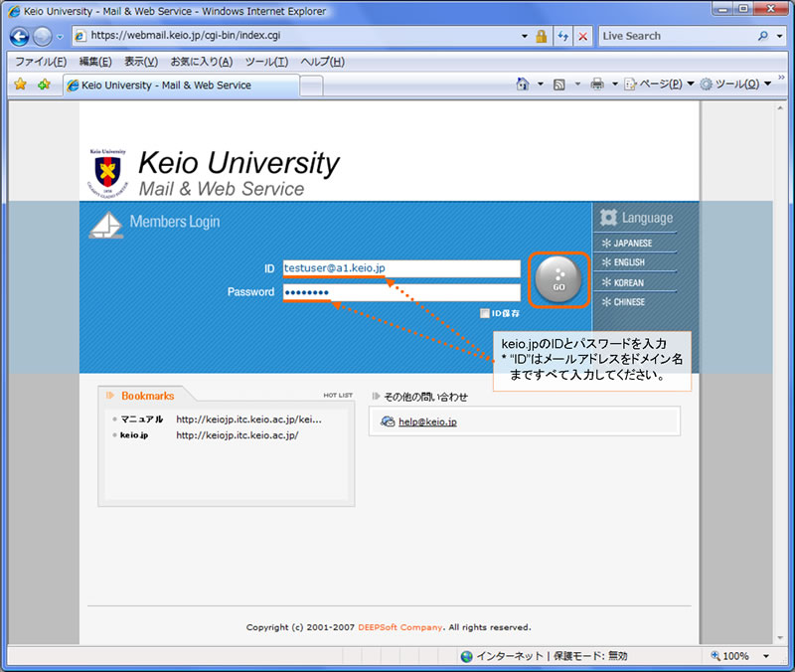Viewport: 795px width, 672px height.
Task: Click the Refresh page icon
Action: [563, 36]
